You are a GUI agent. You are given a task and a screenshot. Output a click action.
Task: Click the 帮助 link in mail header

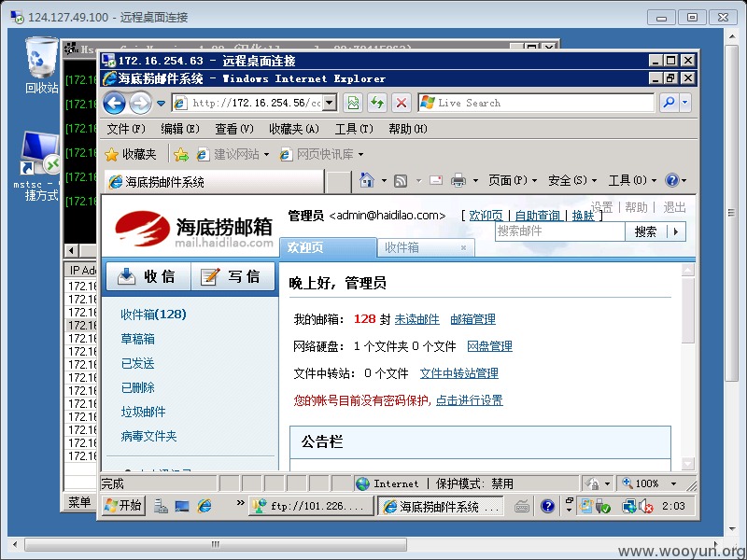637,207
